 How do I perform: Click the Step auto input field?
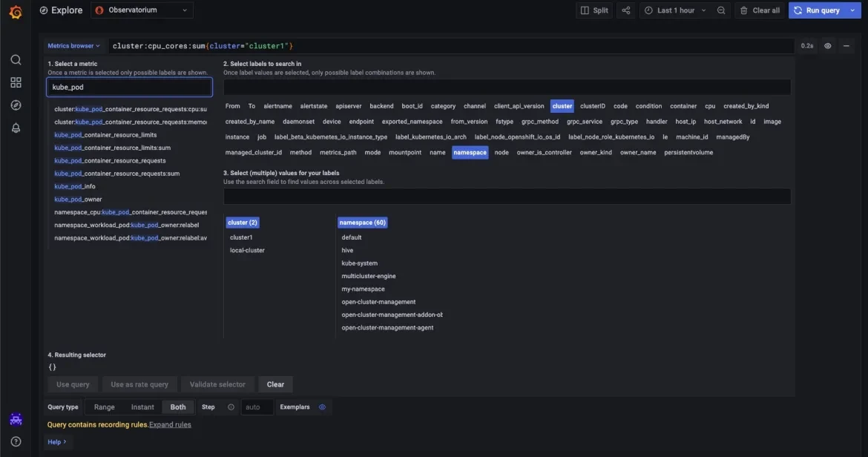click(257, 407)
